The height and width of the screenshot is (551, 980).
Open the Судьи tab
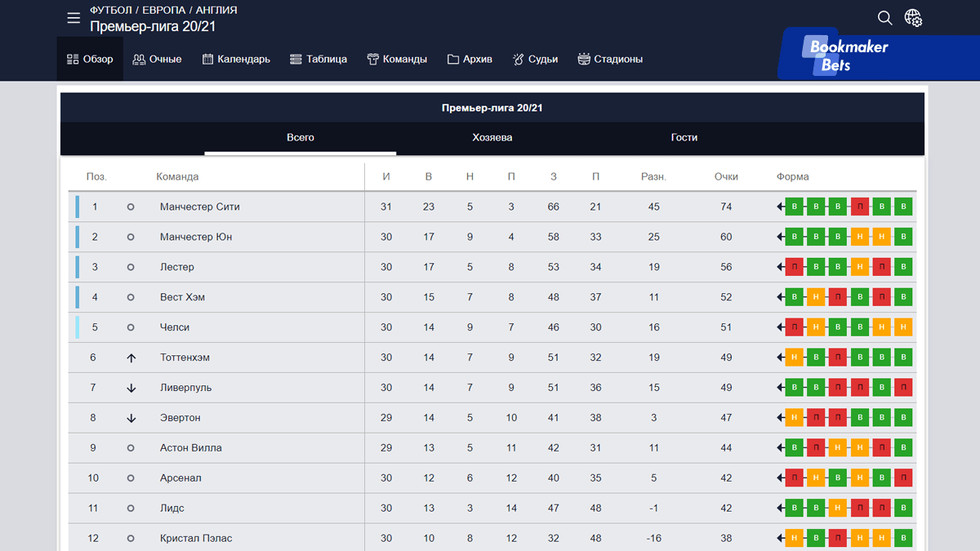(x=535, y=59)
